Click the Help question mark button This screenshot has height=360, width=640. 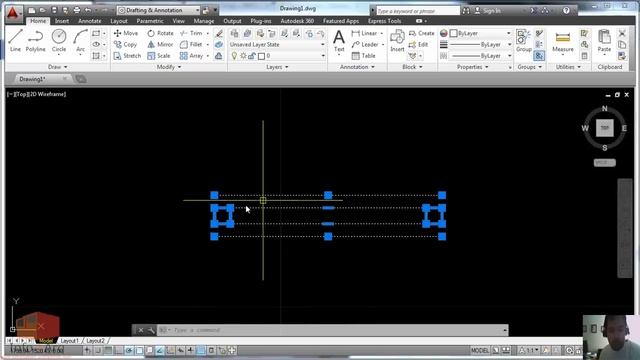[x=566, y=11]
